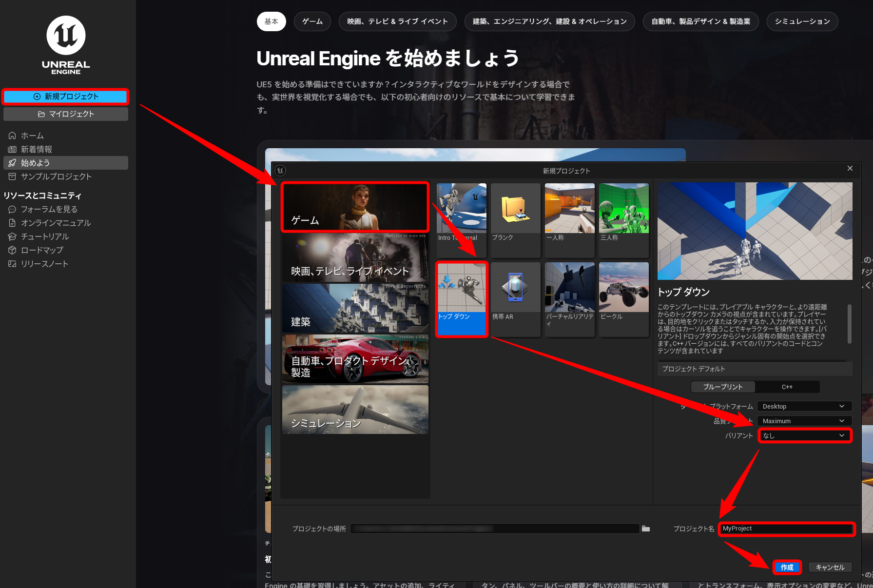Open the ゲーム tab at the top

tap(312, 21)
